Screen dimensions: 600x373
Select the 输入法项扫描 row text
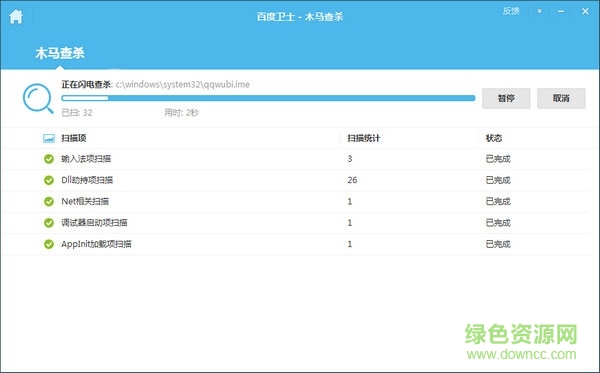(x=86, y=159)
